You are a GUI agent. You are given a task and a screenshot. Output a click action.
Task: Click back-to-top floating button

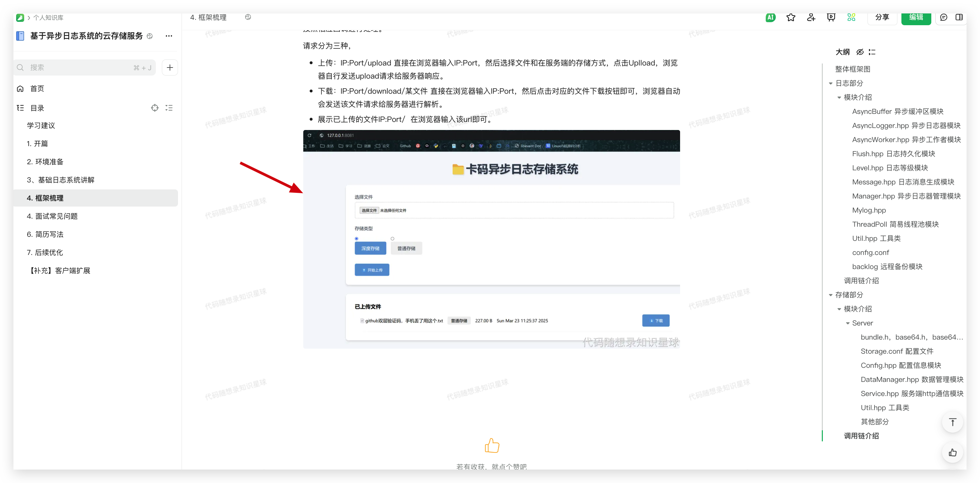pyautogui.click(x=952, y=422)
